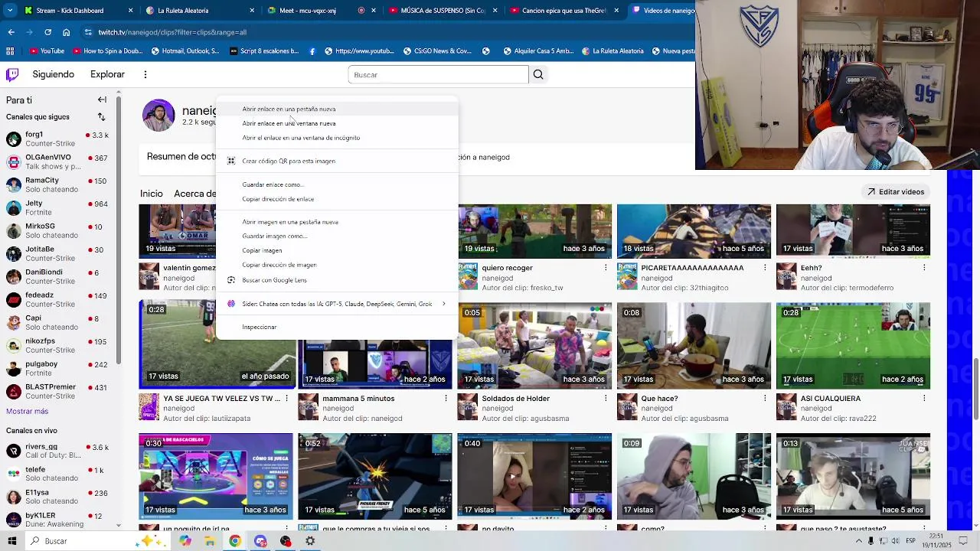Open the Jelty Fortnite channel in the sidebar

57,207
